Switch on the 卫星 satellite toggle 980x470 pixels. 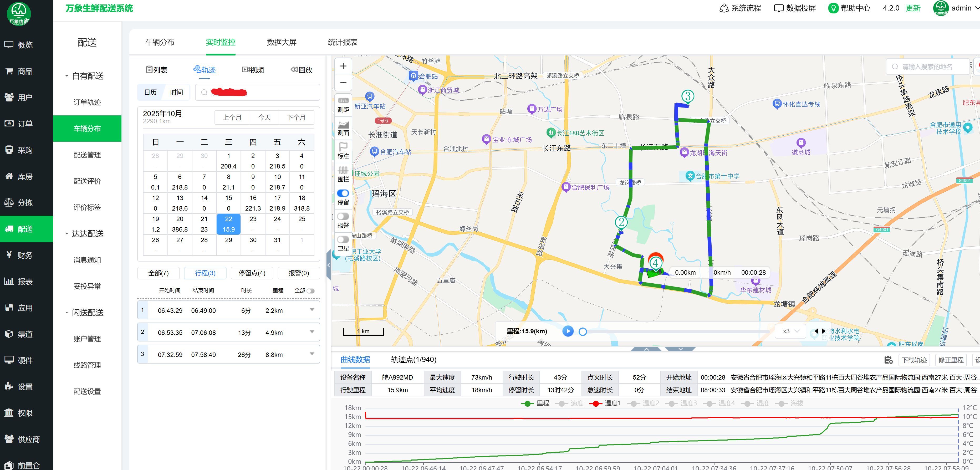[x=343, y=239]
